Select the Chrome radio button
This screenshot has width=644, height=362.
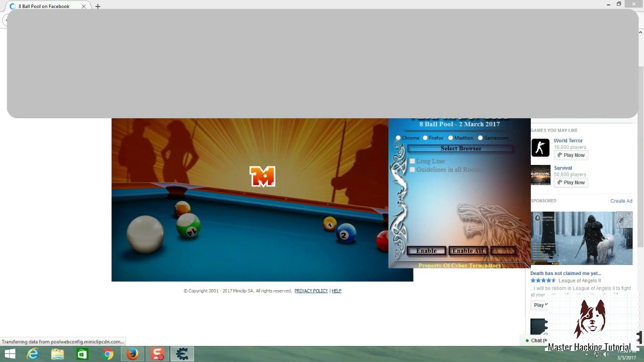click(398, 138)
